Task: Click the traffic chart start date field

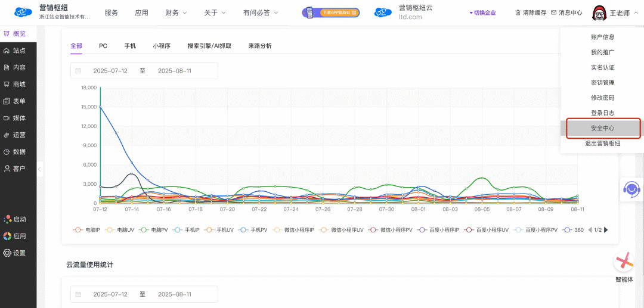Action: (x=110, y=71)
